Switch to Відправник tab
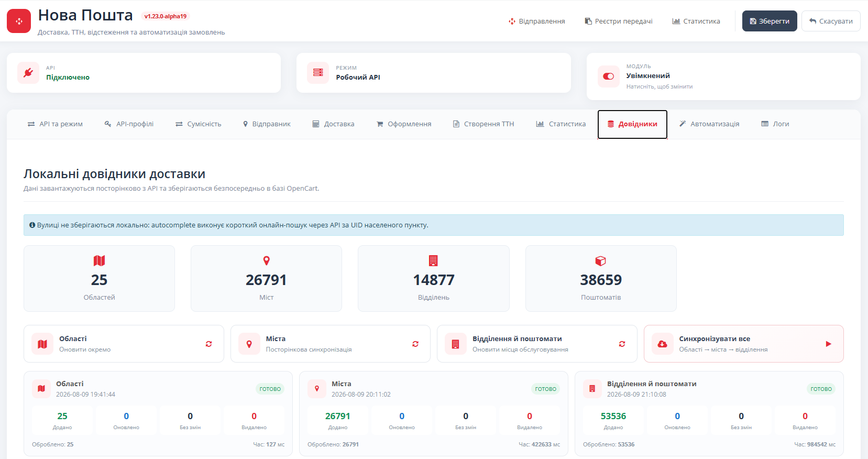The height and width of the screenshot is (459, 868). (x=267, y=124)
